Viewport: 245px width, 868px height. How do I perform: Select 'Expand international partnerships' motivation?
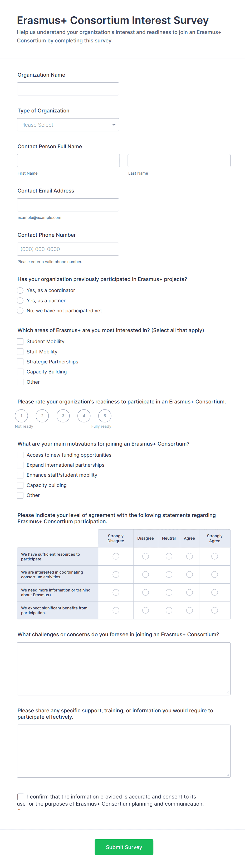(x=20, y=465)
